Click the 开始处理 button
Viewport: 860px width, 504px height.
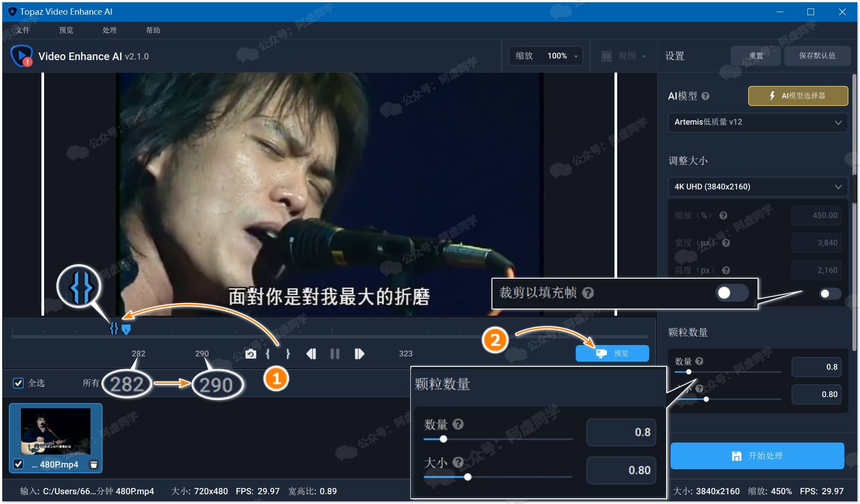point(757,456)
